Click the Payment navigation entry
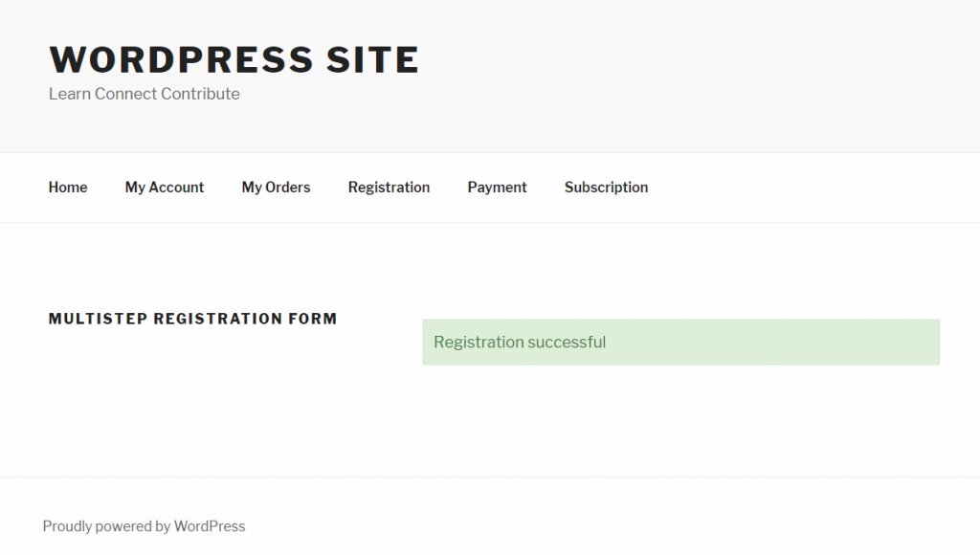 (x=497, y=187)
